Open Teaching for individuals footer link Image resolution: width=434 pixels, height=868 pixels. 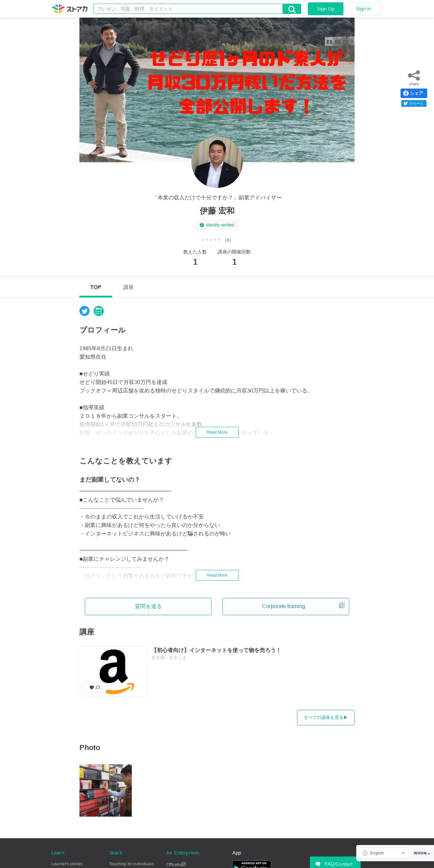point(131,864)
